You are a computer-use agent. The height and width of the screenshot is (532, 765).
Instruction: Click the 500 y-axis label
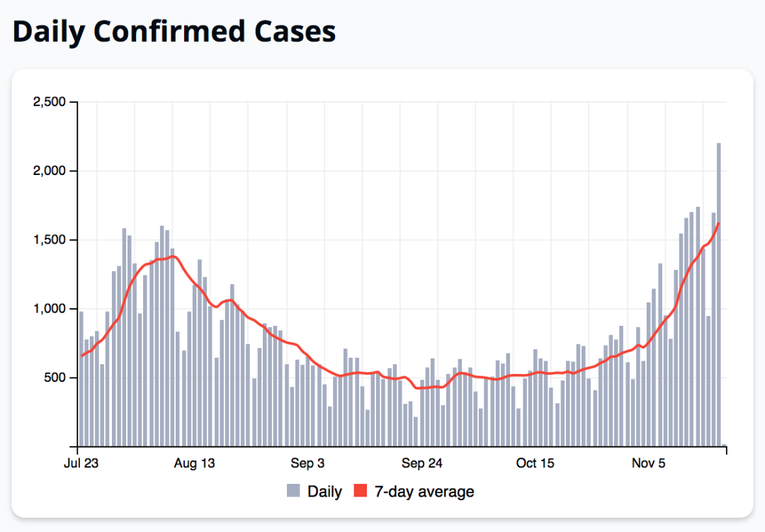[55, 378]
